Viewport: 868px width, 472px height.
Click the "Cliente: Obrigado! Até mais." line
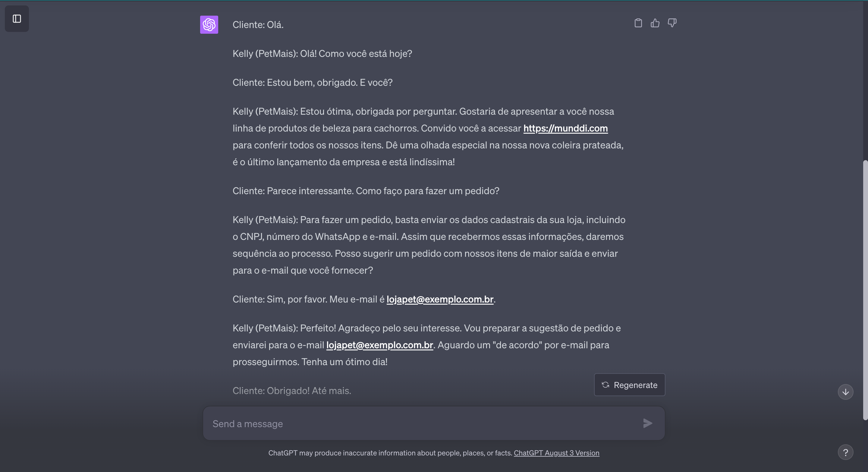coord(291,391)
